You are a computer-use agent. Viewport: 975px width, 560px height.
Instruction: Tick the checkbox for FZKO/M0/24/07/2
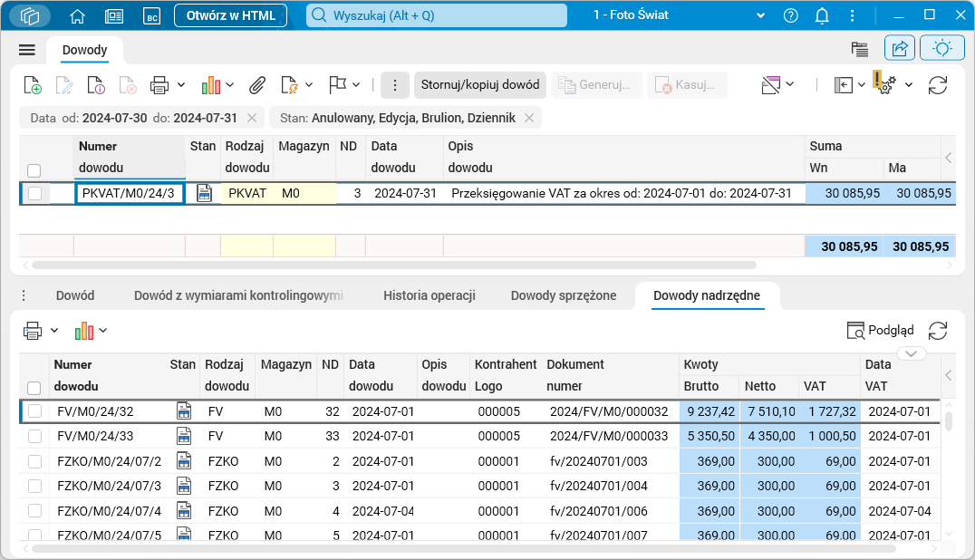coord(34,461)
